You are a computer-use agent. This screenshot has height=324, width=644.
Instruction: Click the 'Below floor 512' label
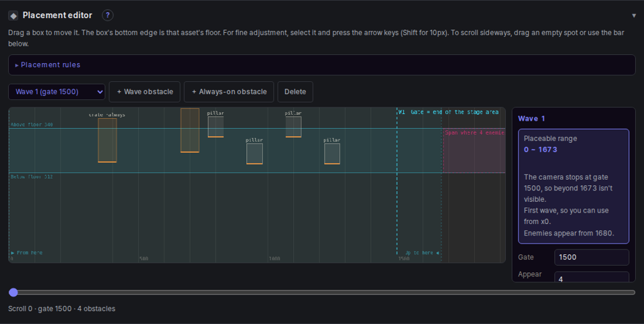coord(32,176)
